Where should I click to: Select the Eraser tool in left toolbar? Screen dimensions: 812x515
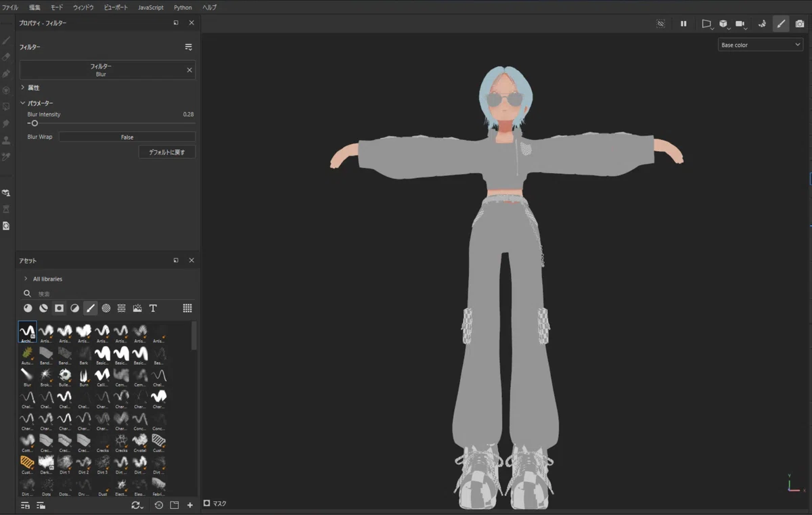[x=6, y=58]
